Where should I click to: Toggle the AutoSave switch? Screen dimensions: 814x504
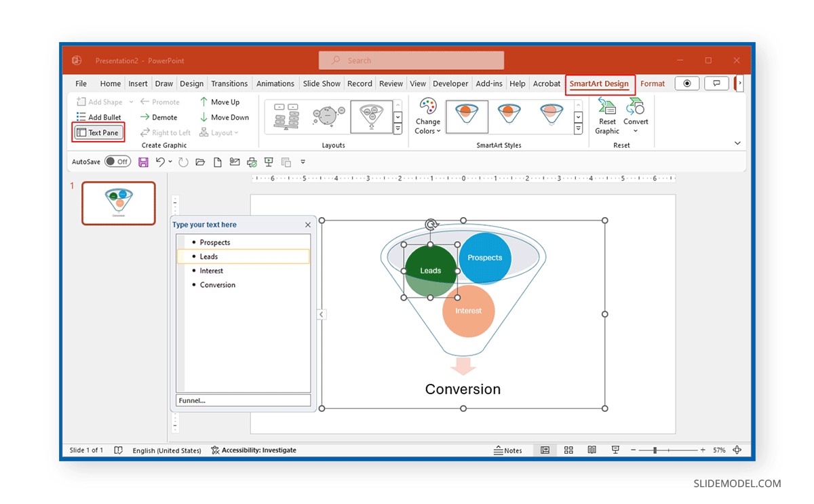coord(118,161)
